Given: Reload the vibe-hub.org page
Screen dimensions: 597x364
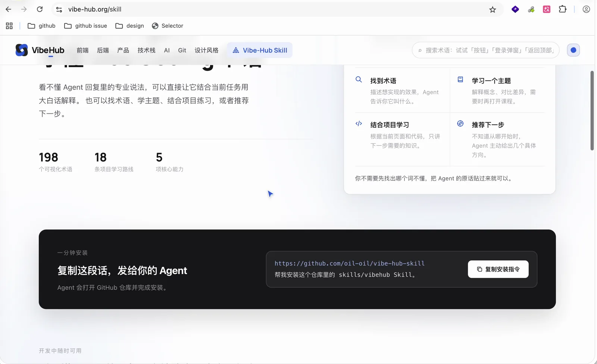Looking at the screenshot, I should tap(40, 9).
